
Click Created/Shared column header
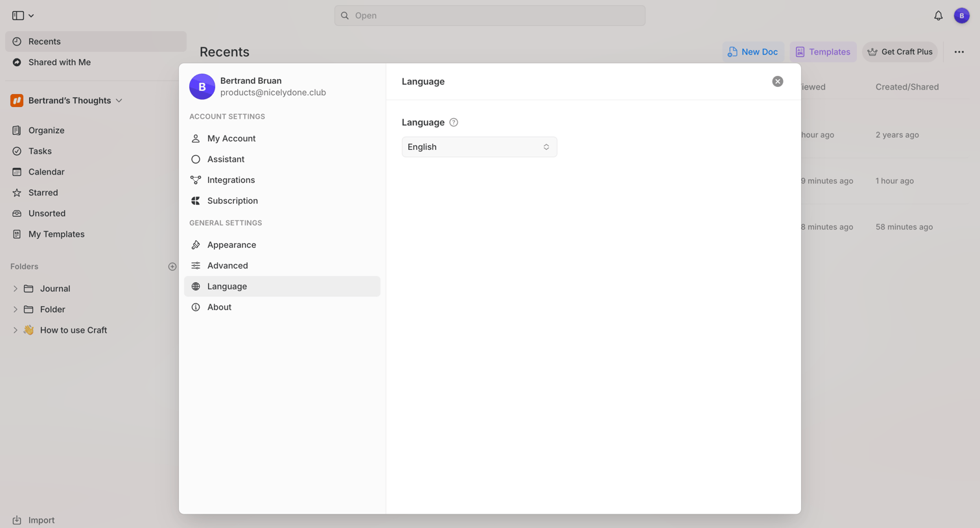coord(907,87)
